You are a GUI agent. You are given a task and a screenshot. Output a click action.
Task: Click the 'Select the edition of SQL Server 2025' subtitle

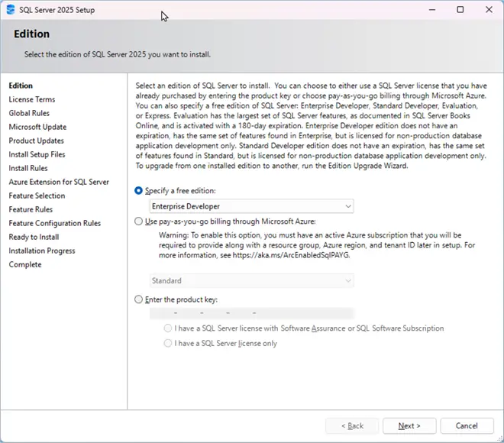click(x=118, y=54)
